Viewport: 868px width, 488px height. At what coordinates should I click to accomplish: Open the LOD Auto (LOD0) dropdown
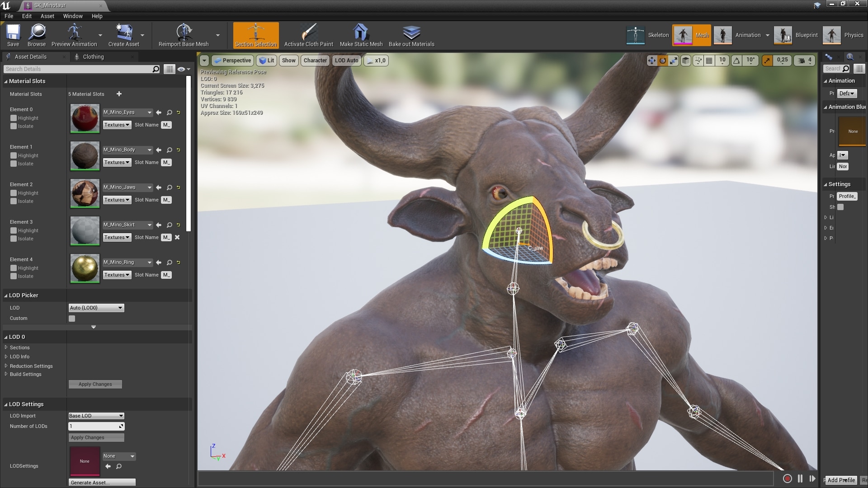[x=96, y=308]
